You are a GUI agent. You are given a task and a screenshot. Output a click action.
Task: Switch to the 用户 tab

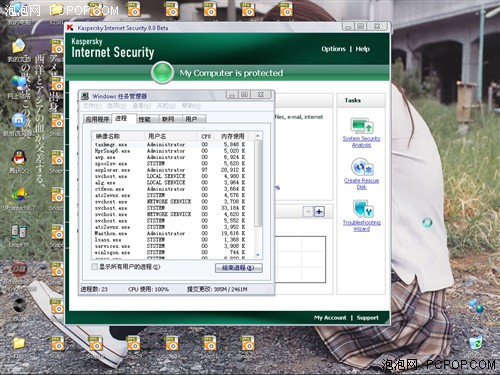pyautogui.click(x=194, y=119)
